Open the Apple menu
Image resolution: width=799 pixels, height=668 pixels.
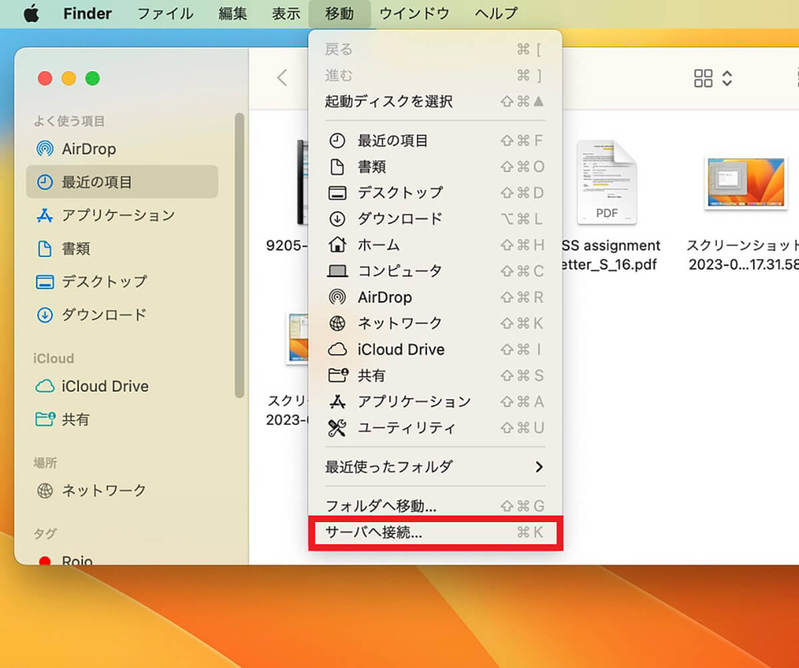click(31, 13)
